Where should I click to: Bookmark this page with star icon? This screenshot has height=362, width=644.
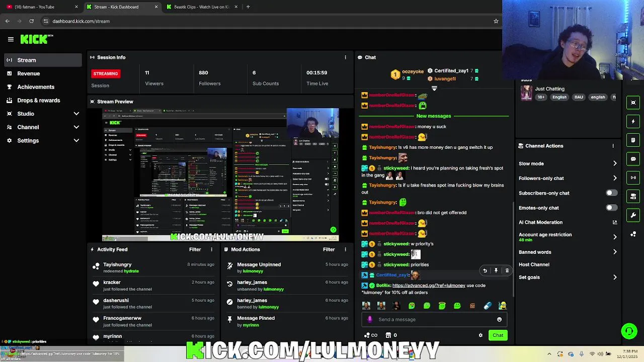pyautogui.click(x=496, y=21)
